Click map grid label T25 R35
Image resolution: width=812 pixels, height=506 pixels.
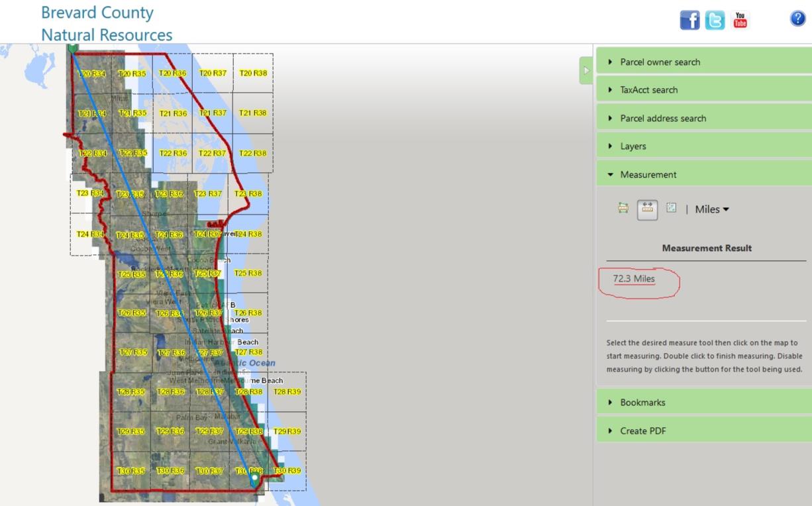tap(132, 274)
